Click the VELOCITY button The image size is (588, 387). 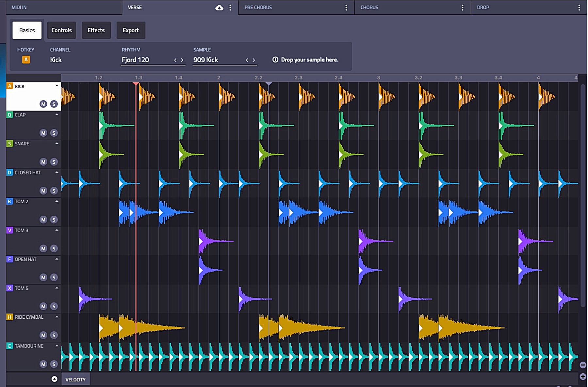tap(75, 379)
